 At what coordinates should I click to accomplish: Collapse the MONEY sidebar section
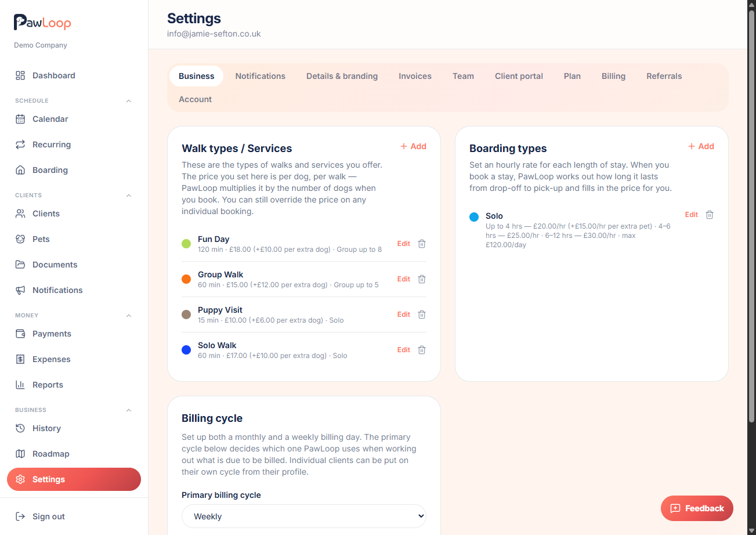(129, 316)
